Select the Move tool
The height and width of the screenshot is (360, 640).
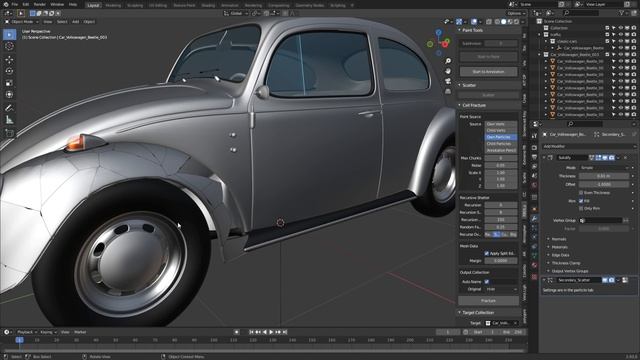coord(9,60)
